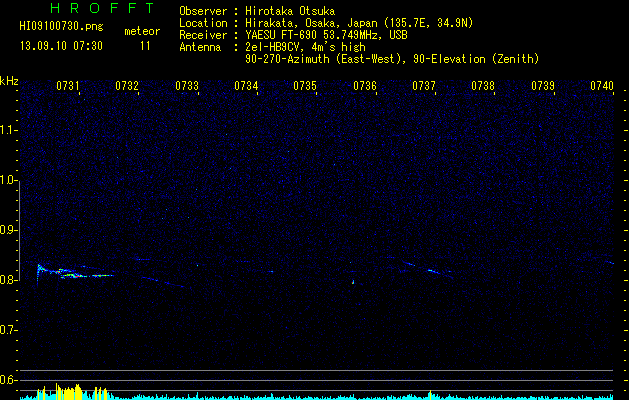Viewport: 629px width, 400px height.
Task: Click the yellow level spike below 0737
Action: (x=430, y=394)
